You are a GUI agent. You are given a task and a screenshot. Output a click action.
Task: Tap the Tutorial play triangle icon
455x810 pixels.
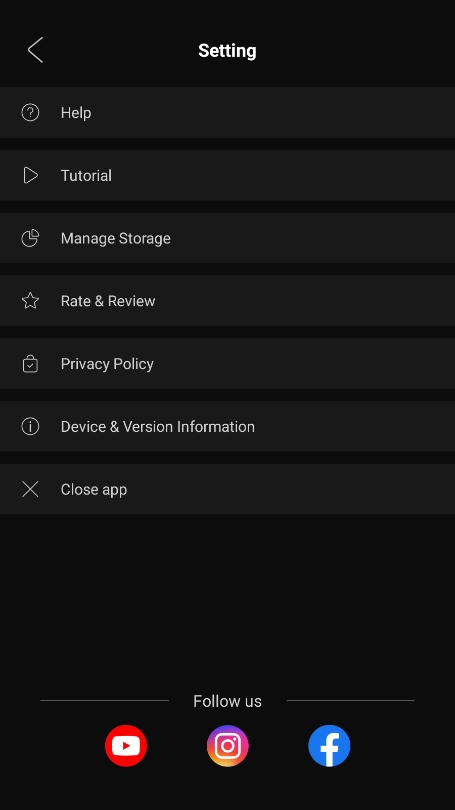point(30,176)
